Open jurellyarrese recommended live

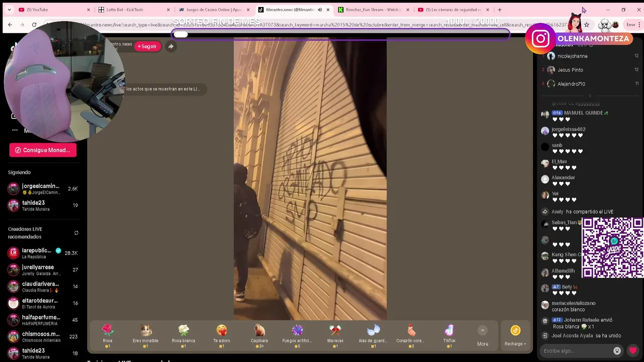pyautogui.click(x=43, y=270)
